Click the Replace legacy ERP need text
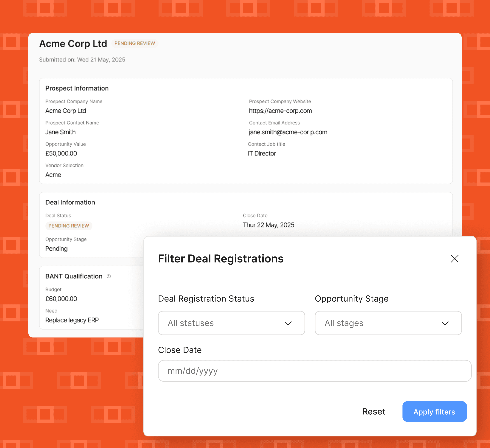Image resolution: width=490 pixels, height=448 pixels. (72, 320)
